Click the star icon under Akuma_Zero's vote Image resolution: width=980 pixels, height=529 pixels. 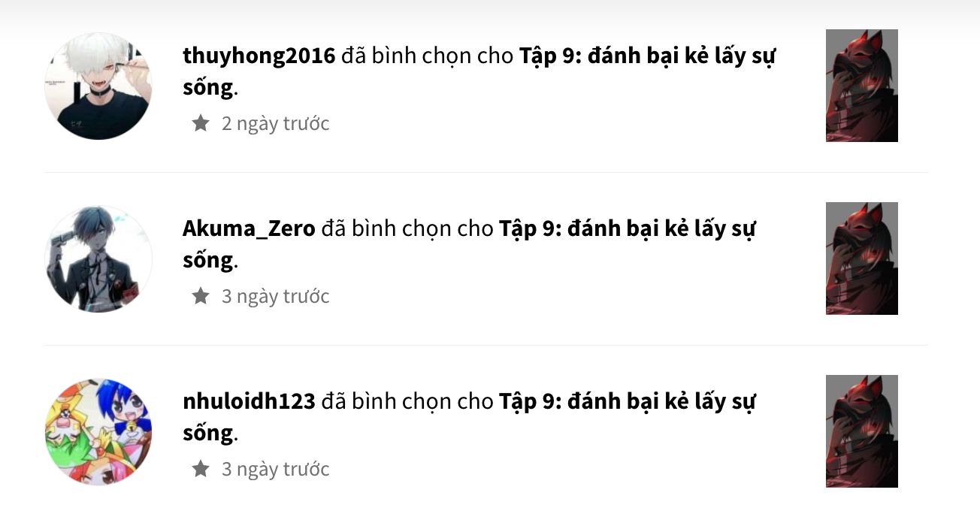(200, 296)
